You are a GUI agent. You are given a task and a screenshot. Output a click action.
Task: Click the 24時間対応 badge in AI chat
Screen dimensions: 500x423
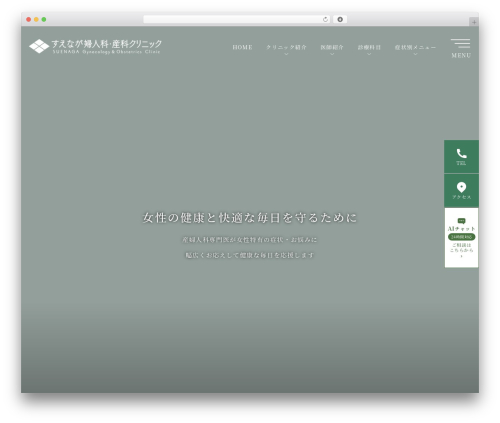click(x=461, y=237)
